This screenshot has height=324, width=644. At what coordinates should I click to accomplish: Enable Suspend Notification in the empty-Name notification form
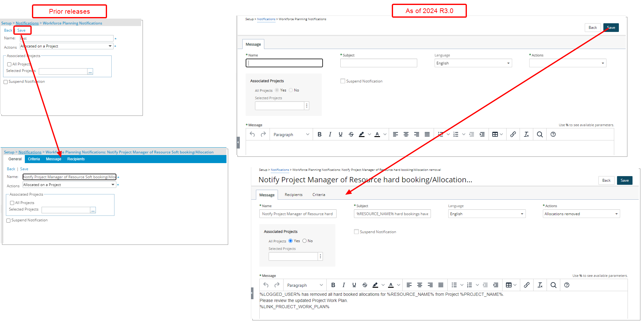coord(343,81)
